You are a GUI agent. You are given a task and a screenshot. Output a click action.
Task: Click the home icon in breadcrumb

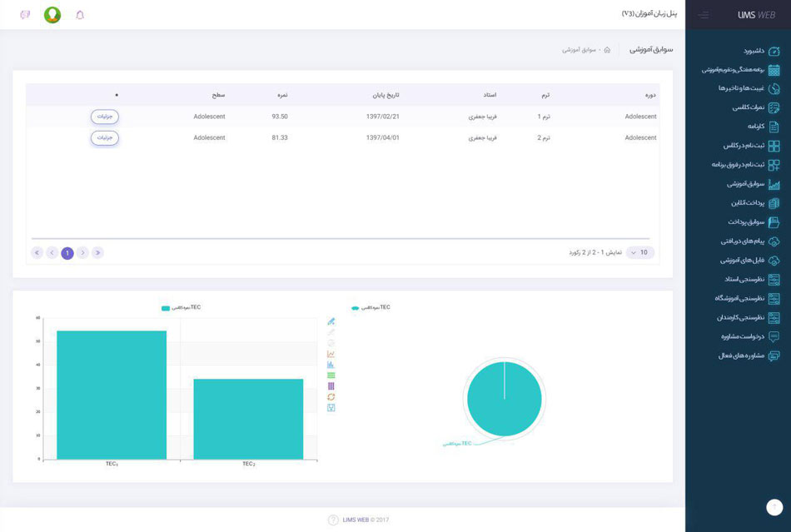pyautogui.click(x=607, y=50)
